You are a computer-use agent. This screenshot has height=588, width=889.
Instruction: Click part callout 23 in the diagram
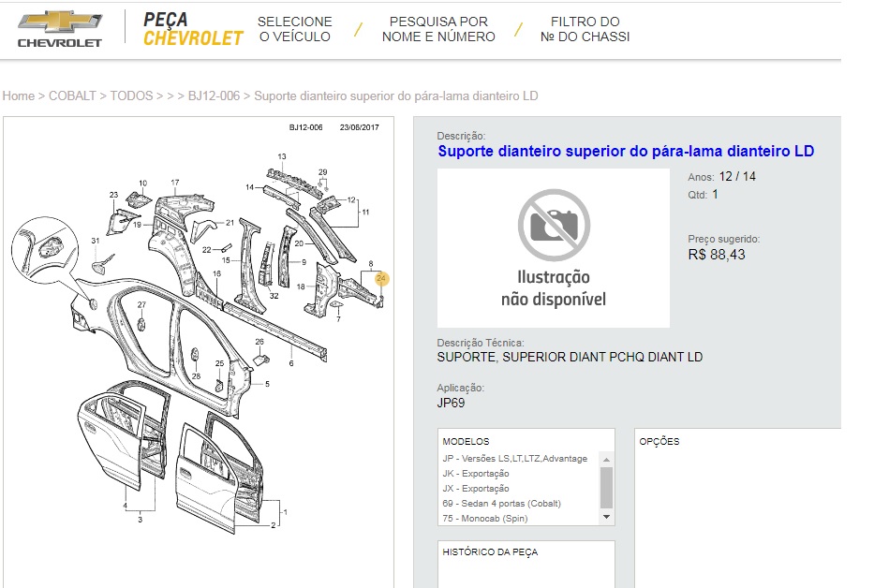[x=113, y=195]
